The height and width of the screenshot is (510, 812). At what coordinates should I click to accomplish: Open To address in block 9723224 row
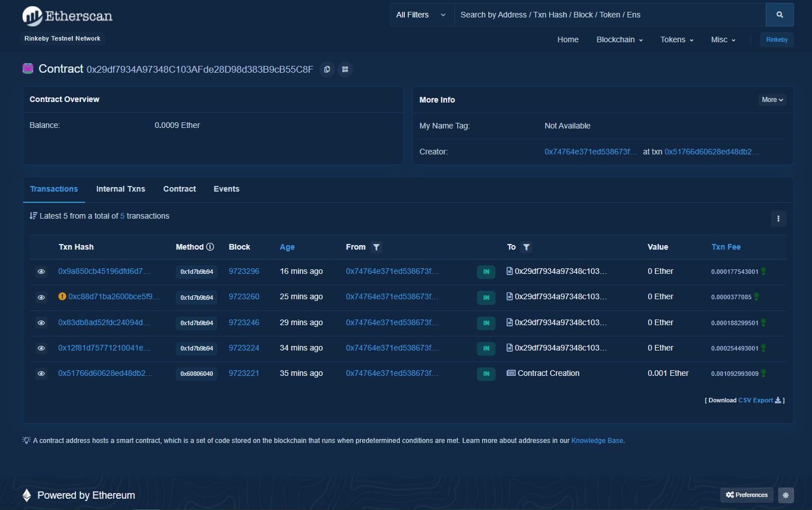tap(561, 348)
